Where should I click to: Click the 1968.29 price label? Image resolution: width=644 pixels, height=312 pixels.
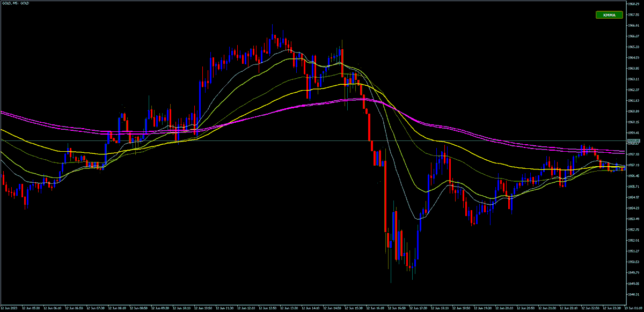633,4
